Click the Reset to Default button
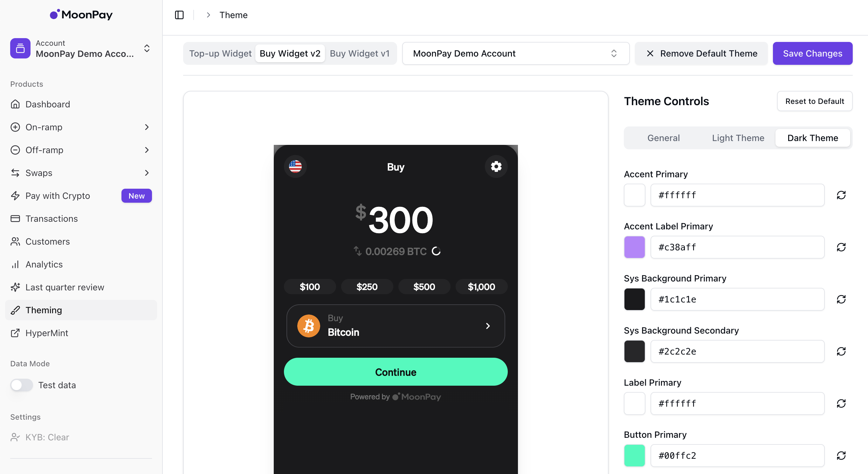This screenshot has height=474, width=868. (x=814, y=101)
